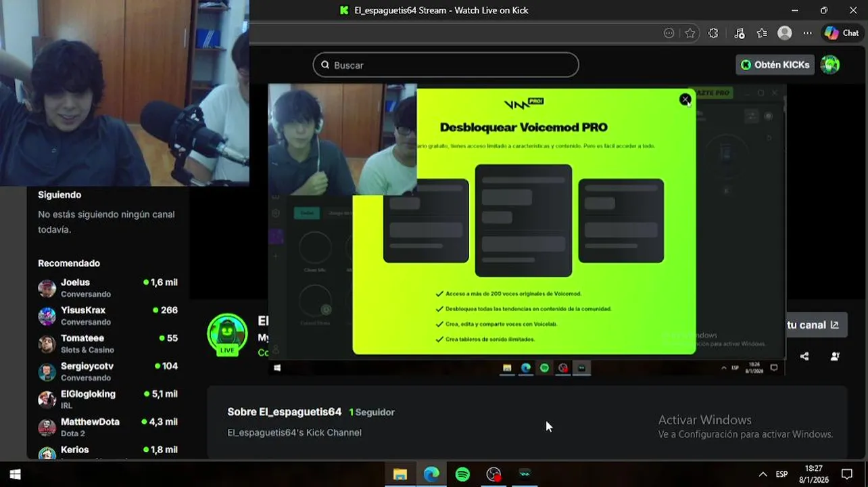Open the Edge favorites list icon
Image resolution: width=868 pixels, height=487 pixels.
tap(762, 33)
